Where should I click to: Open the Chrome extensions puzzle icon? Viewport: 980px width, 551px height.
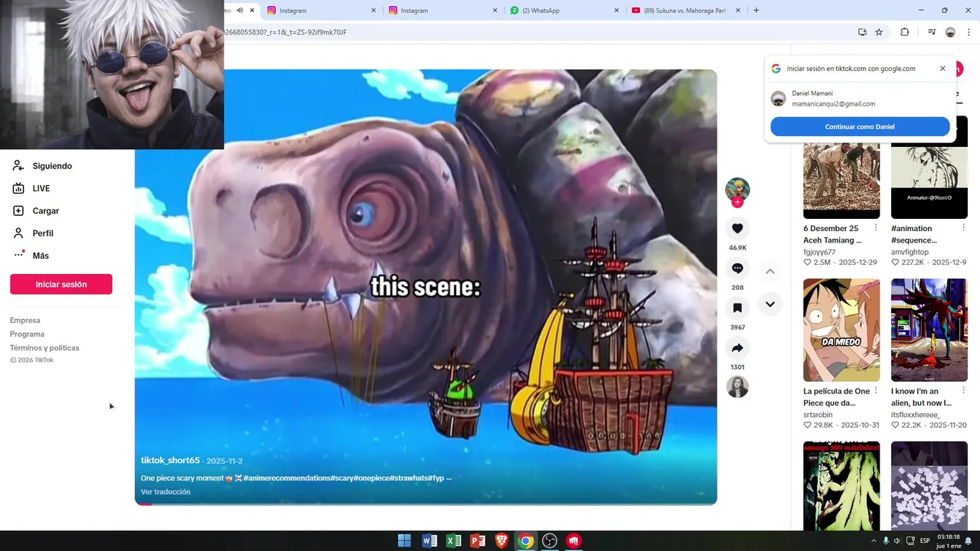904,32
